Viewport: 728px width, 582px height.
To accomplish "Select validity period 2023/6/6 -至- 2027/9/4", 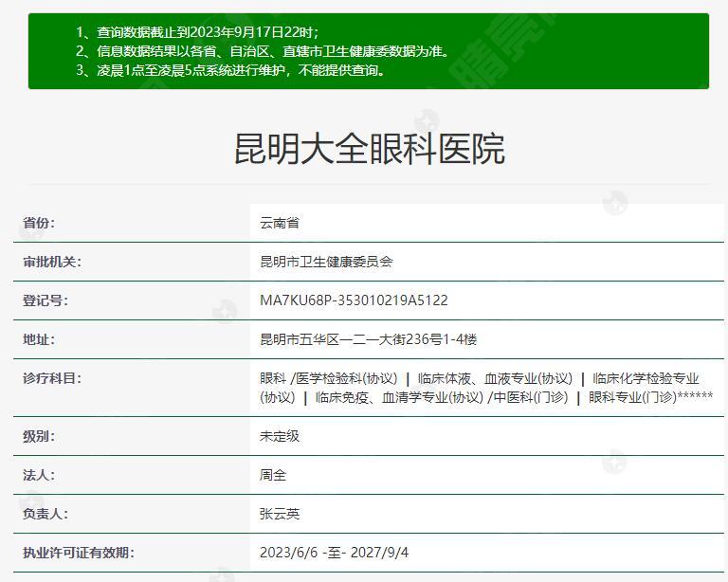I will tap(335, 553).
